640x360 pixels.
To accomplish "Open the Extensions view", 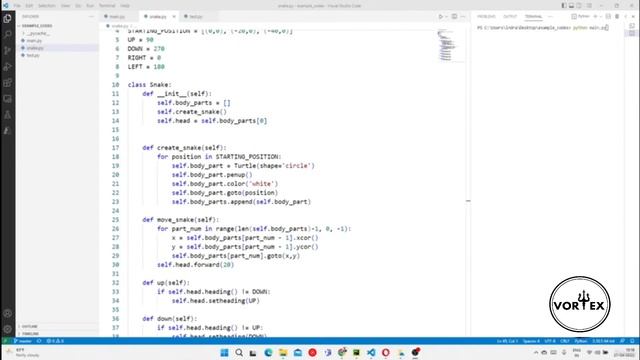I will pyautogui.click(x=7, y=83).
